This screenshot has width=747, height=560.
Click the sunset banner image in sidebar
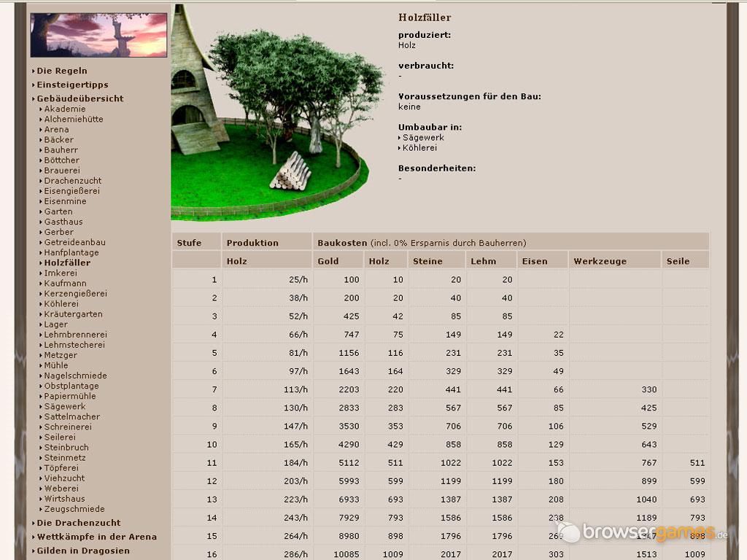[98, 35]
